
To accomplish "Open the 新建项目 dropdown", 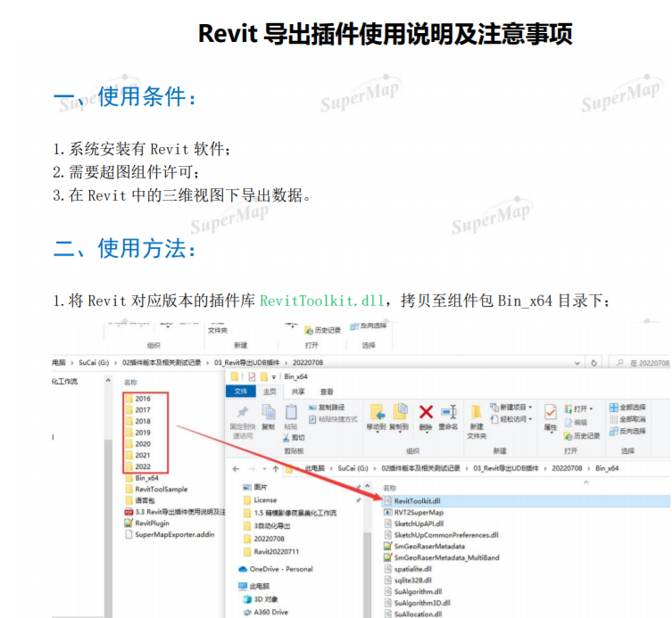I will click(511, 407).
